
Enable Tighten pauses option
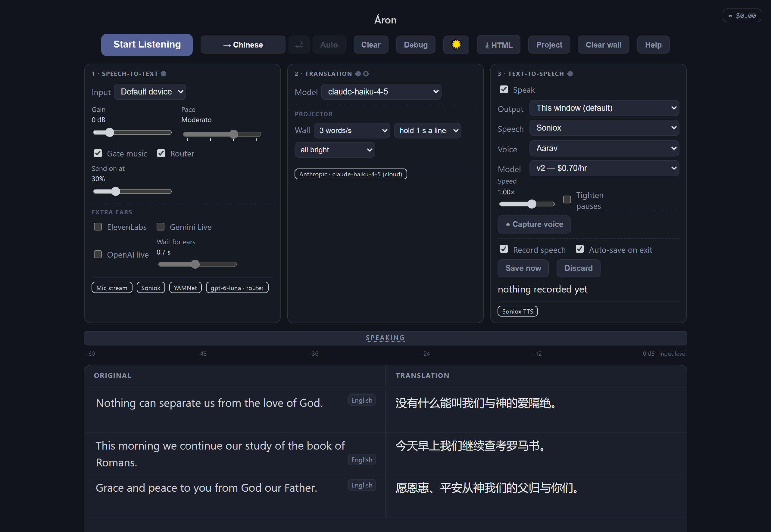pyautogui.click(x=567, y=199)
